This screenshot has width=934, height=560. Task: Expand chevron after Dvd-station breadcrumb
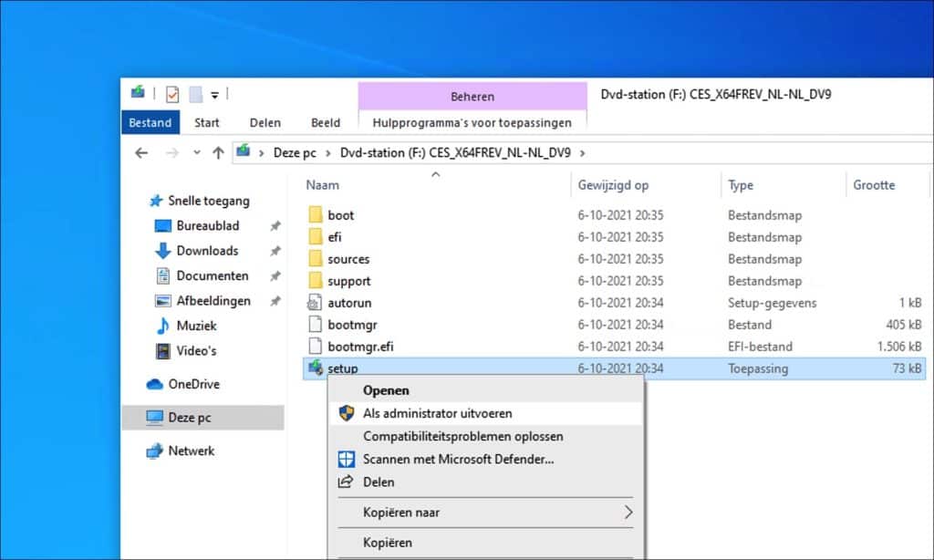pos(583,153)
